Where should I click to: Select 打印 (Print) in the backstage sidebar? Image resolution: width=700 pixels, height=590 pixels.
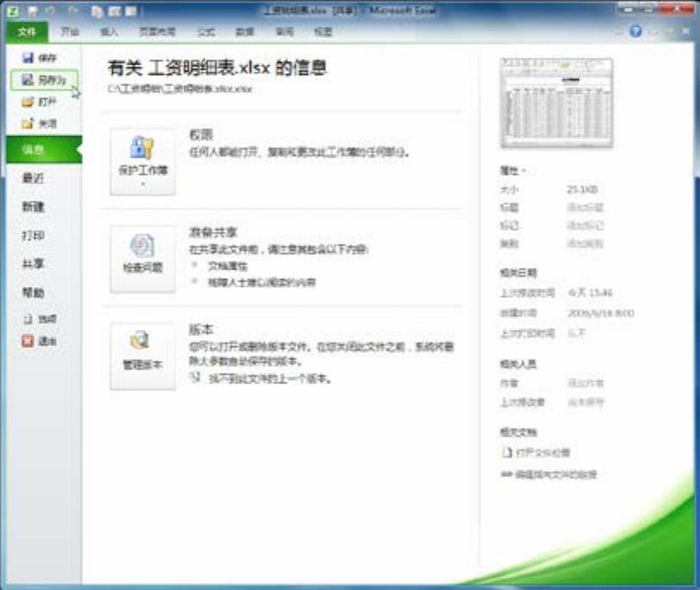33,235
